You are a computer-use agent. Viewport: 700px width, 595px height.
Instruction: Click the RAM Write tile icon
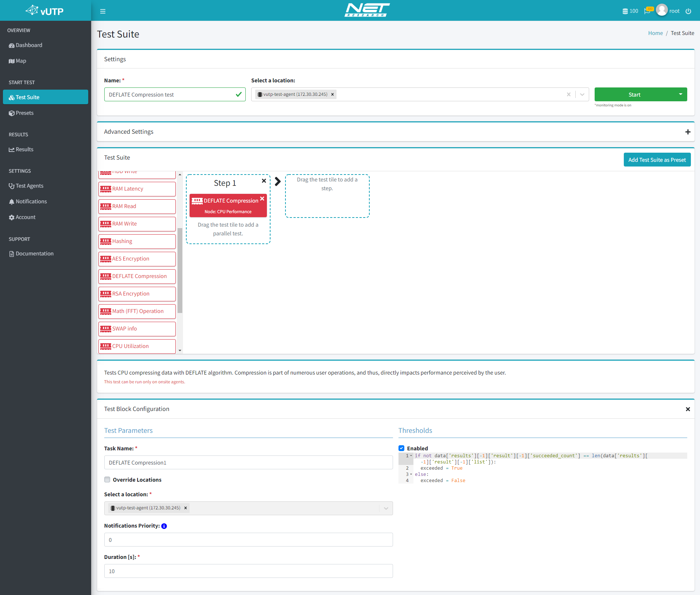click(x=106, y=224)
